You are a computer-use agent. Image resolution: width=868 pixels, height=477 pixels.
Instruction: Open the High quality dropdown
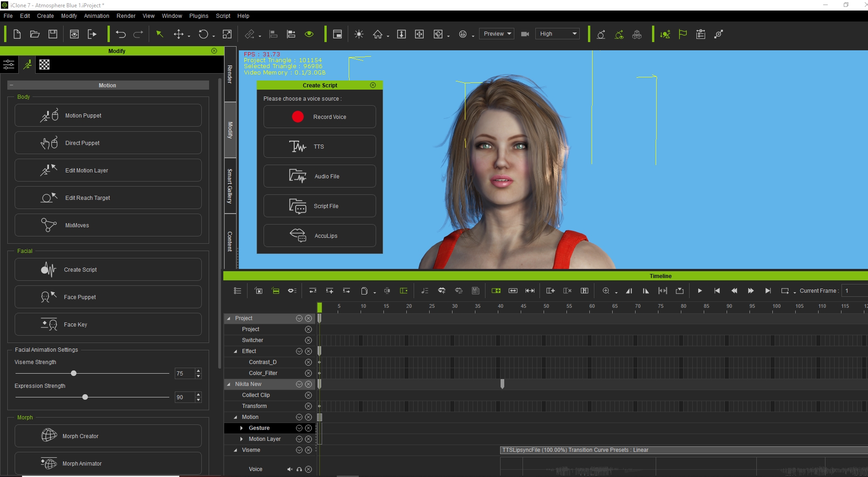pos(558,34)
